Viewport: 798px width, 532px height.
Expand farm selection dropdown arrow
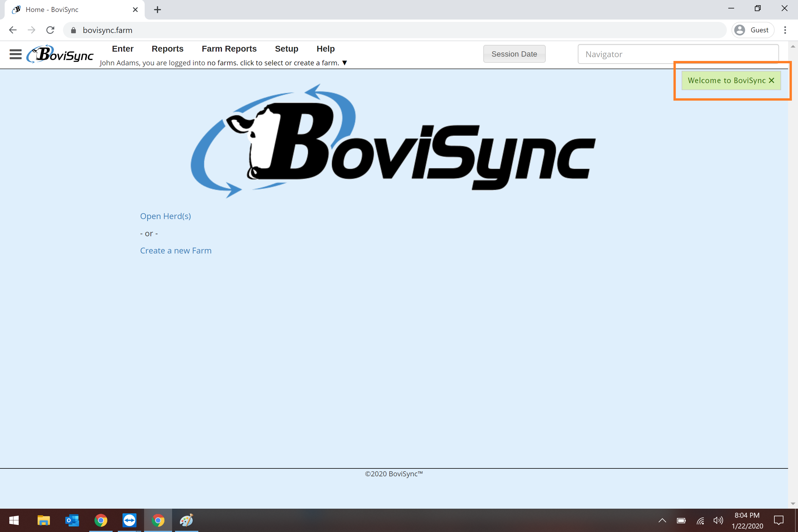click(344, 63)
